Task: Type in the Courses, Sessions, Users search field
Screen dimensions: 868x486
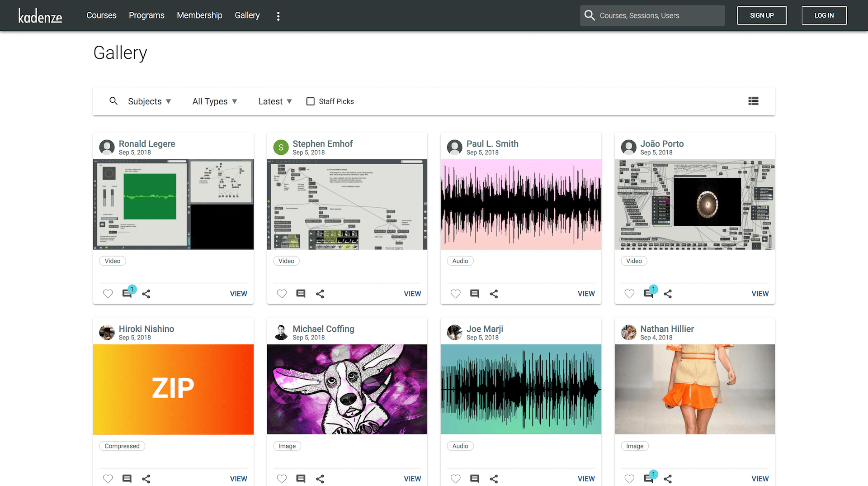Action: pos(658,15)
